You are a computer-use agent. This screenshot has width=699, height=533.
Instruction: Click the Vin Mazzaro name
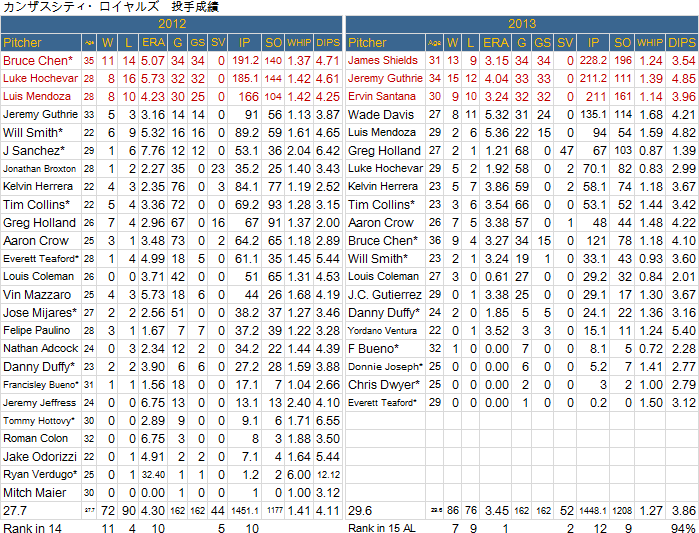click(37, 295)
